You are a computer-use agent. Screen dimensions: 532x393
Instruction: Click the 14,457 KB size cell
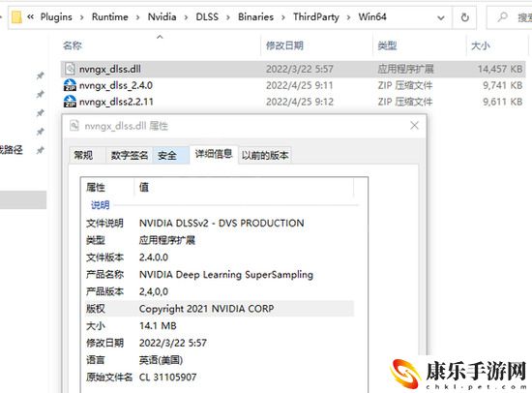(x=500, y=70)
